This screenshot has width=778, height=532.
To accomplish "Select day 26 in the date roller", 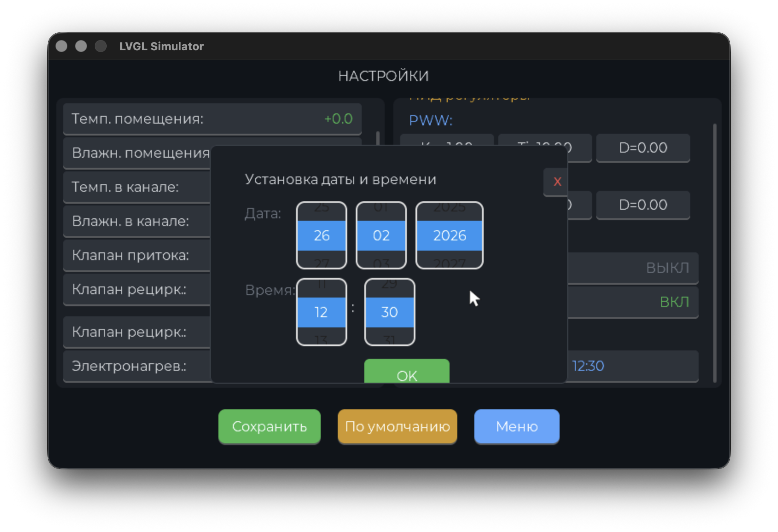I will (322, 235).
